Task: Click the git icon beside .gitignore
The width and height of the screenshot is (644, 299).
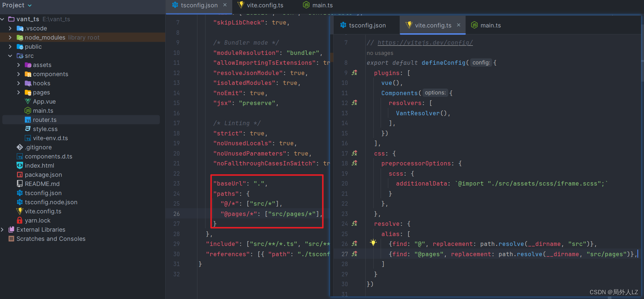Action: pyautogui.click(x=20, y=147)
